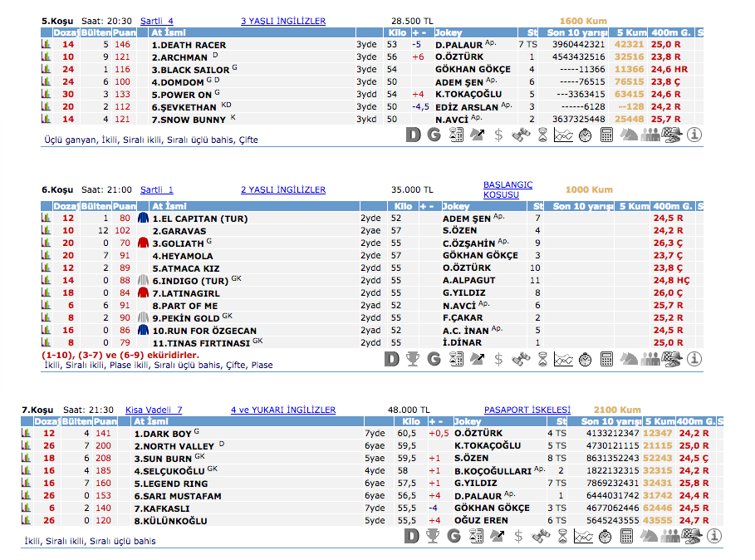
Task: Click the calculator icon under race 7
Action: [627, 537]
